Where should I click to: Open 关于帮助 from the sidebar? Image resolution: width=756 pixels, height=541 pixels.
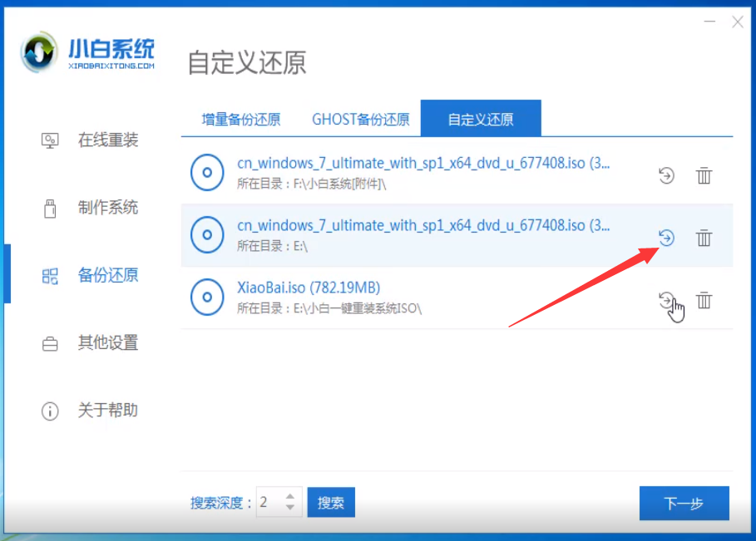[108, 410]
